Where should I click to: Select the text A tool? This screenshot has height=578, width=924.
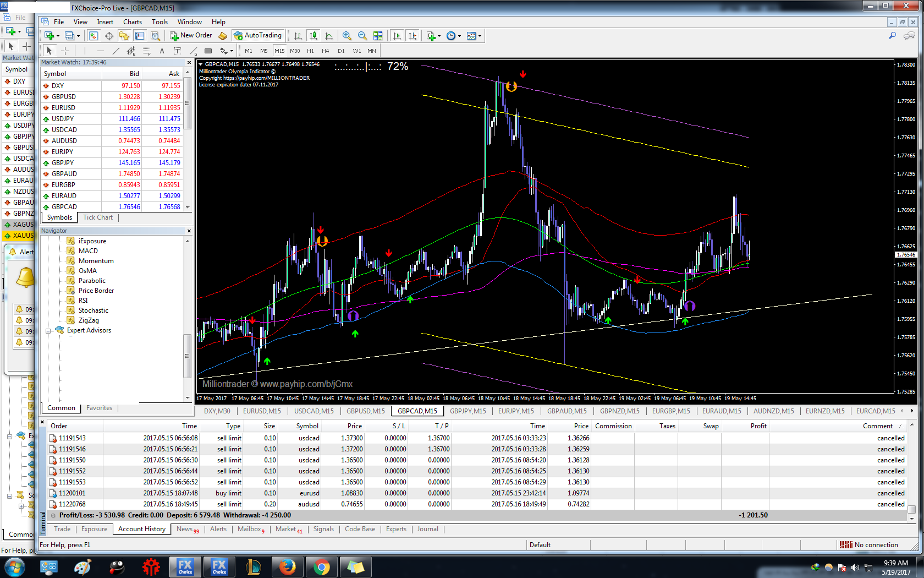click(162, 51)
